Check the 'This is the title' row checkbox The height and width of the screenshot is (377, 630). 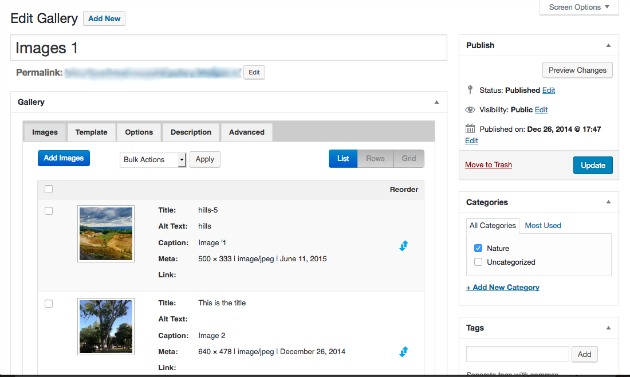[49, 303]
